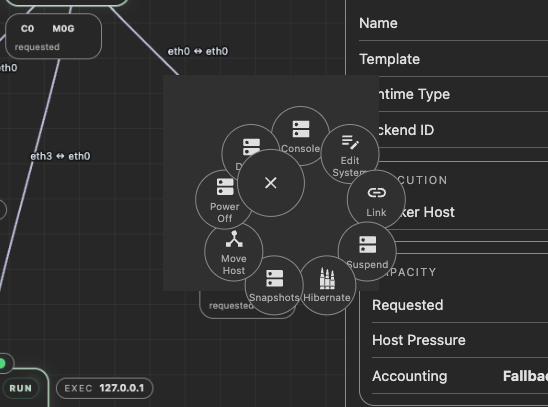Open Snapshots from the radial menu
548x407 pixels.
point(274,285)
